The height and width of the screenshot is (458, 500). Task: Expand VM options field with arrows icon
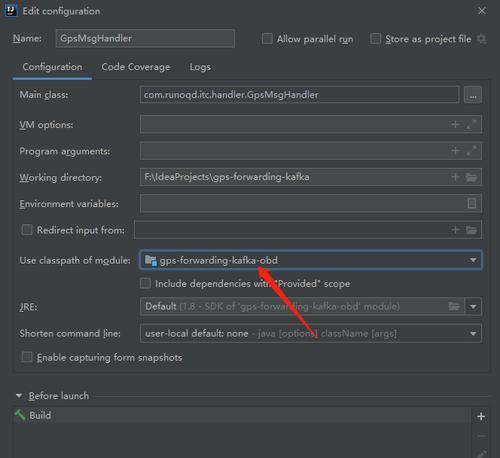(x=471, y=124)
